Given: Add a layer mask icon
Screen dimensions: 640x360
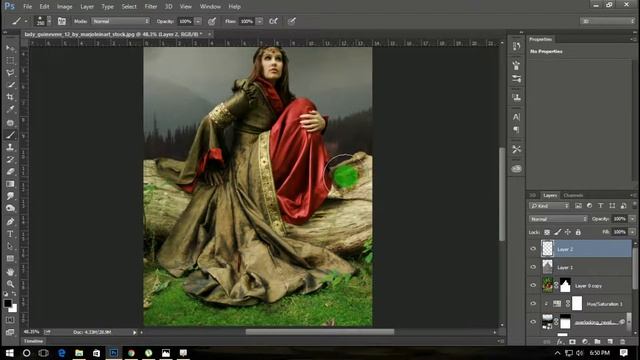Looking at the screenshot, I should point(572,341).
